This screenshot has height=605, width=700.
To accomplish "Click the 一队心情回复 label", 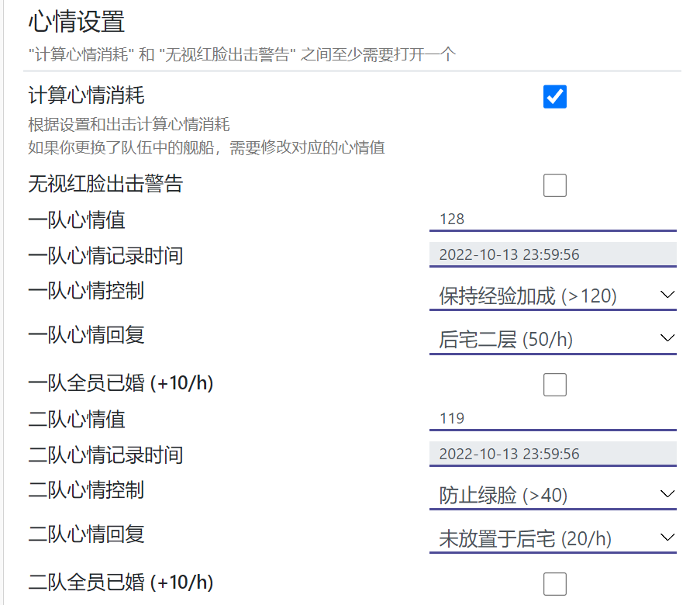I will [86, 334].
